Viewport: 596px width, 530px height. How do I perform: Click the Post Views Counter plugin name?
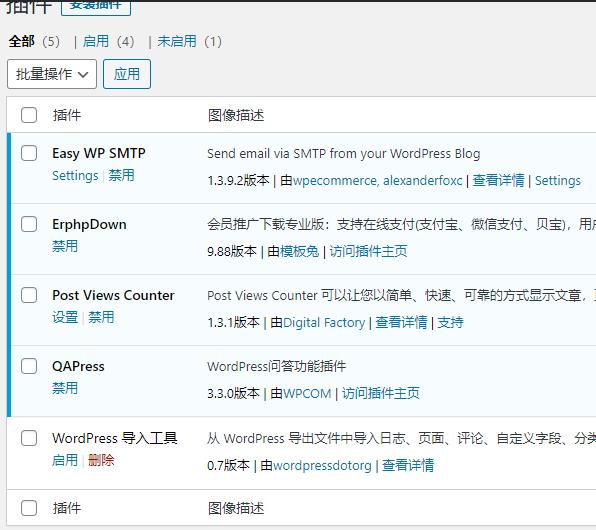113,295
